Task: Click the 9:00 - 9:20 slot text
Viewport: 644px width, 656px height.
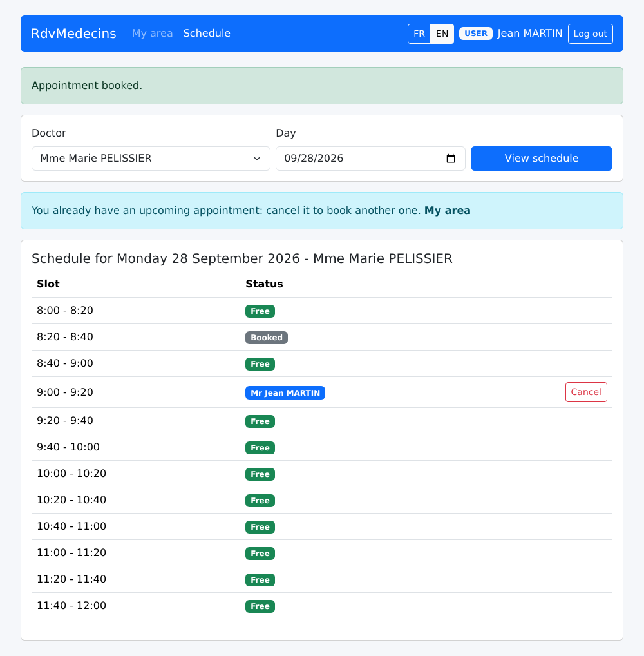Action: tap(65, 392)
